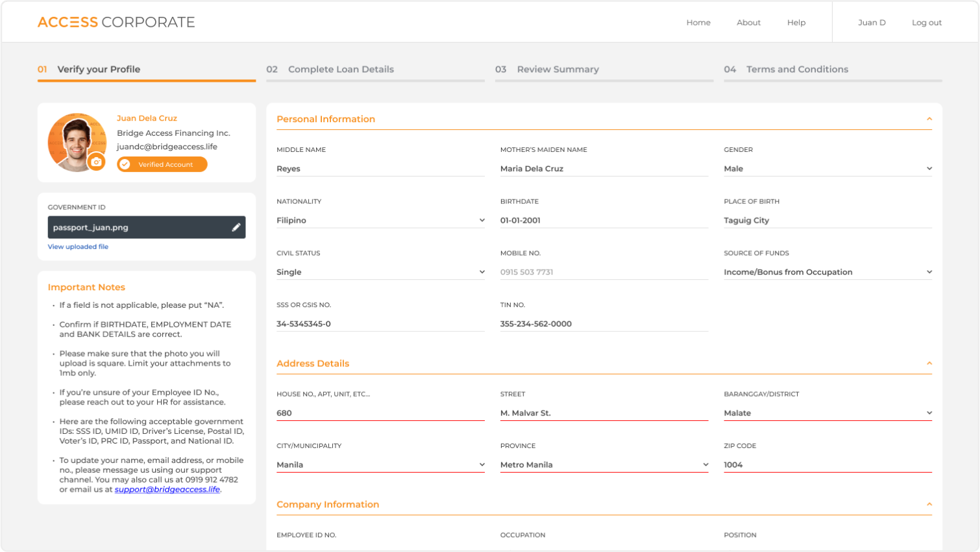Click the TIN No. field
The height and width of the screenshot is (552, 980).
click(604, 324)
